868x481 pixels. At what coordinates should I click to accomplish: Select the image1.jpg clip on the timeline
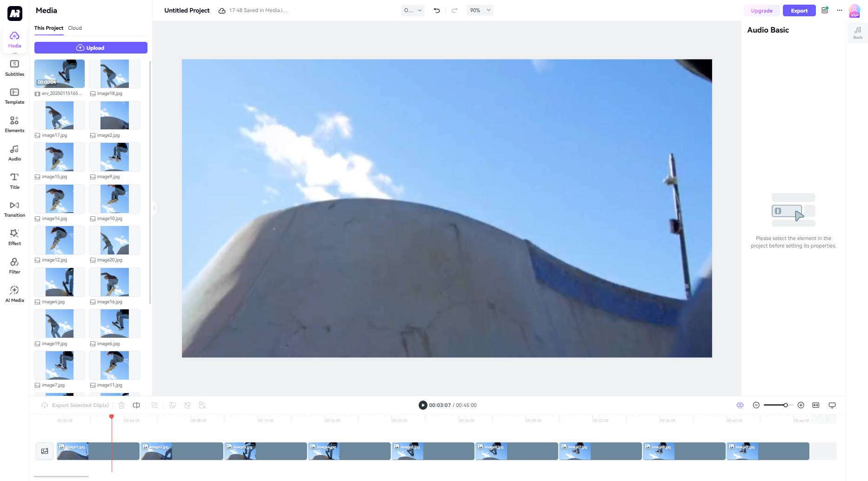click(98, 451)
